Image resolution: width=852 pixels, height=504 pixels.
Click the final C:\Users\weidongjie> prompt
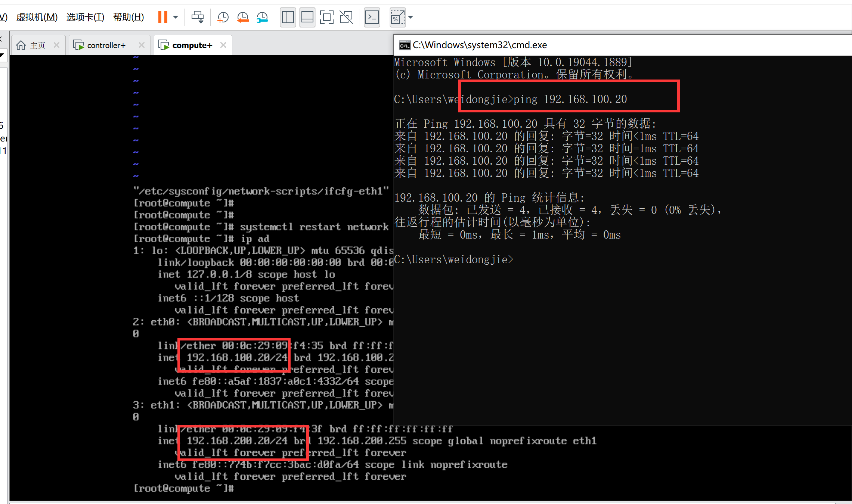[453, 259]
